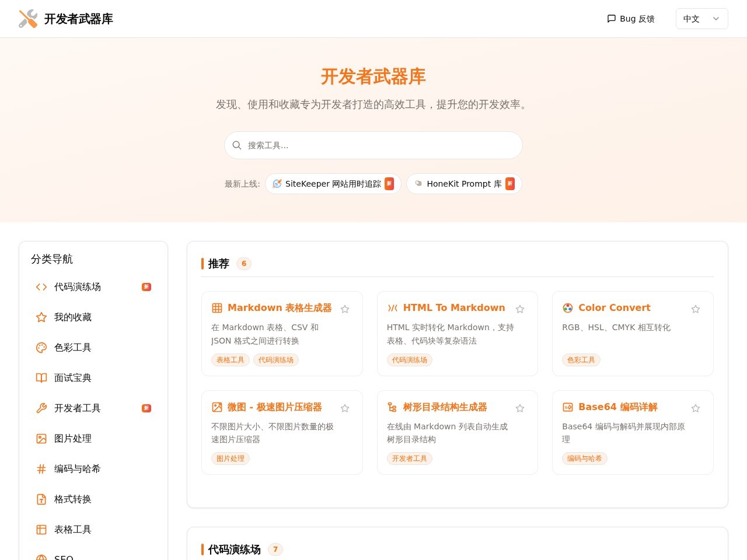Open the Base64 编码详解 tool title

click(x=618, y=407)
